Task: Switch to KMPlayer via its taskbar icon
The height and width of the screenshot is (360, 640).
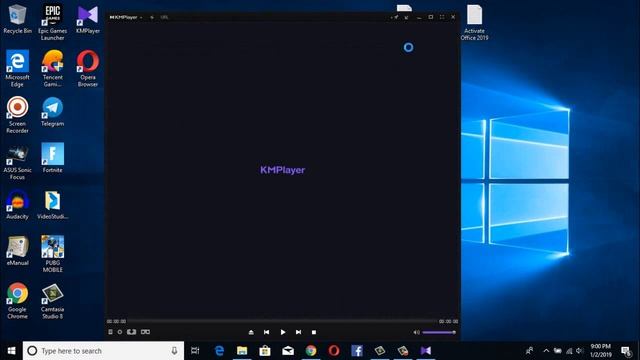Action: [426, 351]
